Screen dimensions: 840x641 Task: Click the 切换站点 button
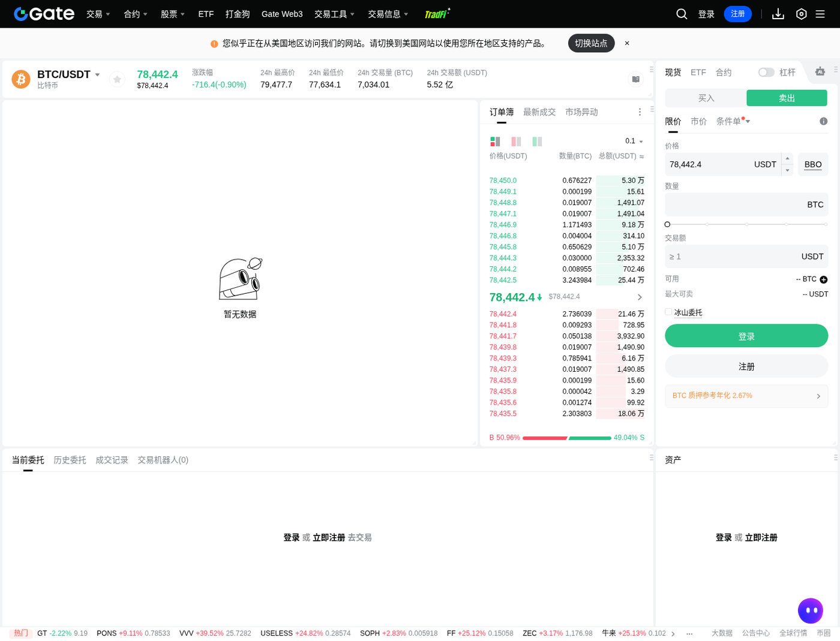tap(591, 43)
